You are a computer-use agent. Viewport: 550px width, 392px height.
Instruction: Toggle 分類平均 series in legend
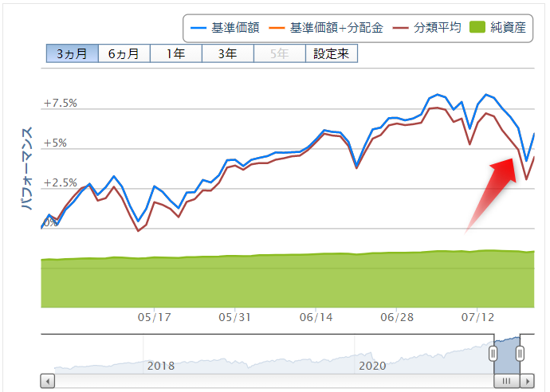(x=427, y=28)
